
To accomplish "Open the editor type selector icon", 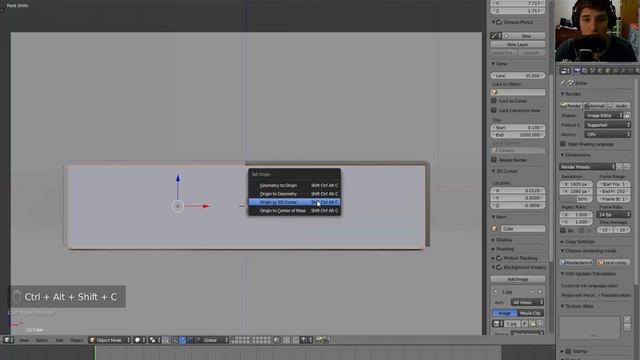I will point(9,340).
